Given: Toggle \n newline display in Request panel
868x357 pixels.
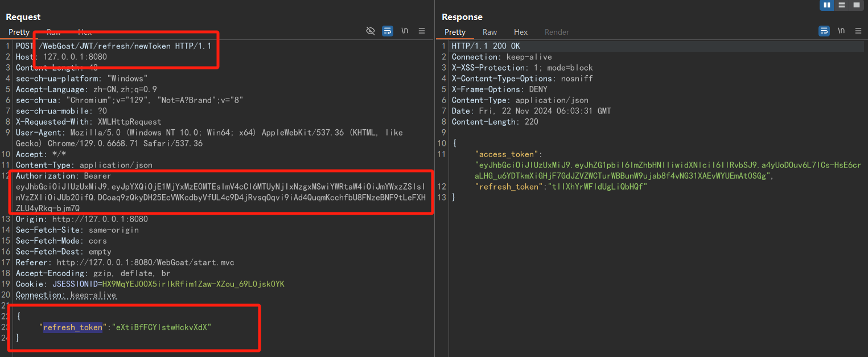Looking at the screenshot, I should coord(405,31).
